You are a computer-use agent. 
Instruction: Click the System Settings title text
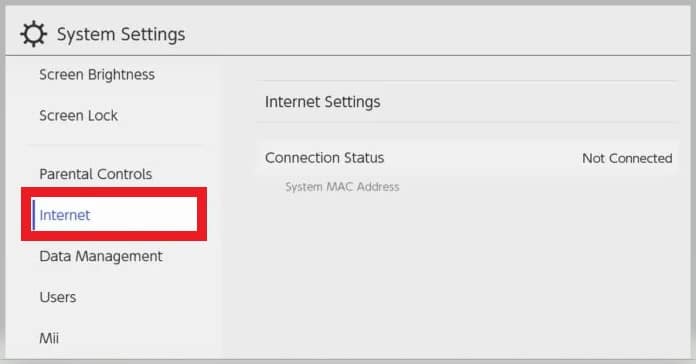point(121,35)
